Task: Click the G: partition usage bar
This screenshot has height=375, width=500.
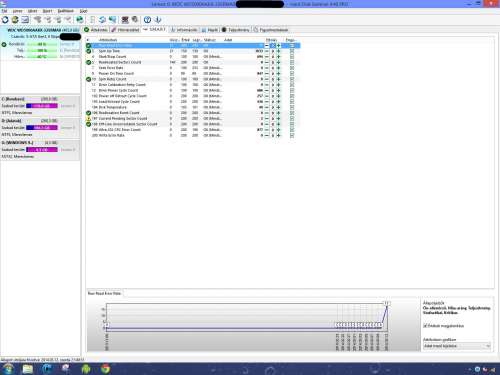Action: (42, 150)
